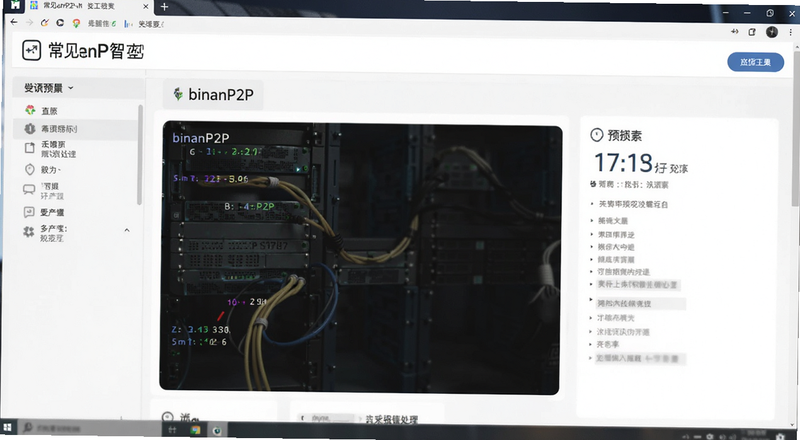Select the highlighted sidebar item with badge icon
The height and width of the screenshot is (440, 800).
[x=76, y=129]
